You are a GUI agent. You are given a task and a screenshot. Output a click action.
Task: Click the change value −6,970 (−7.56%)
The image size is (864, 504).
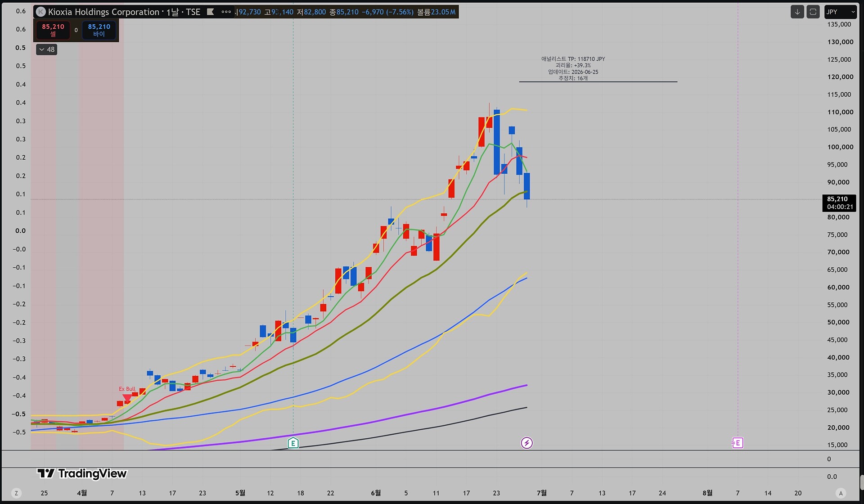(387, 12)
